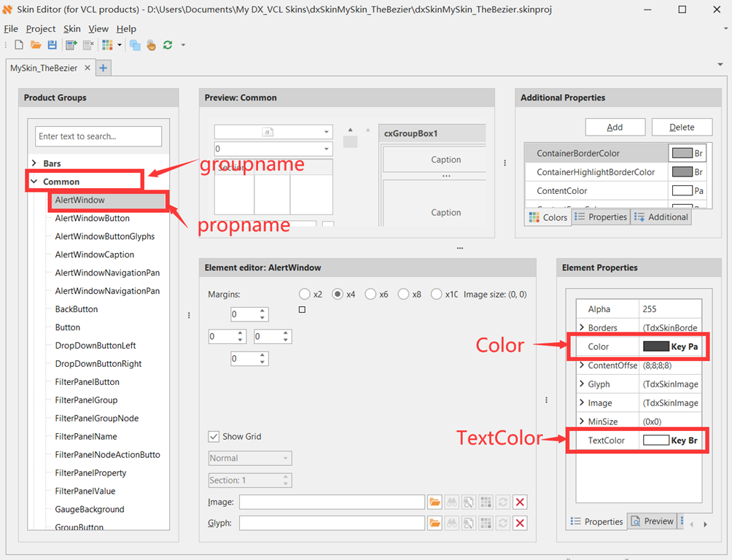Select the x6 zoom radio button
This screenshot has height=560, width=732.
(x=370, y=295)
